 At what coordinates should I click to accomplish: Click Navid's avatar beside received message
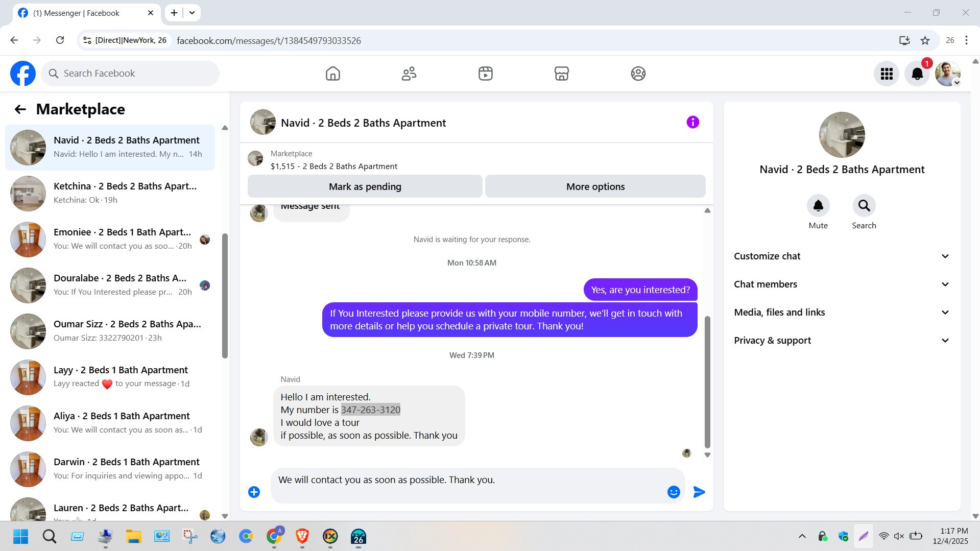(259, 437)
